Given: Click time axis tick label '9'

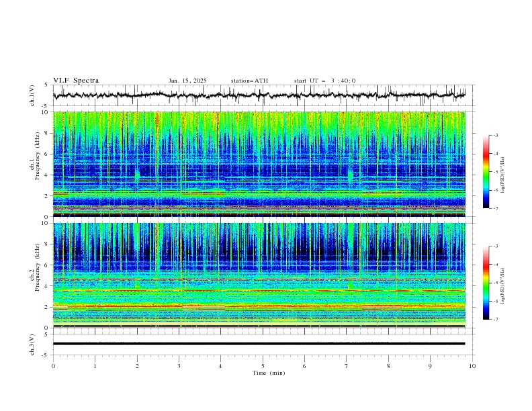Looking at the screenshot, I should coord(430,366).
